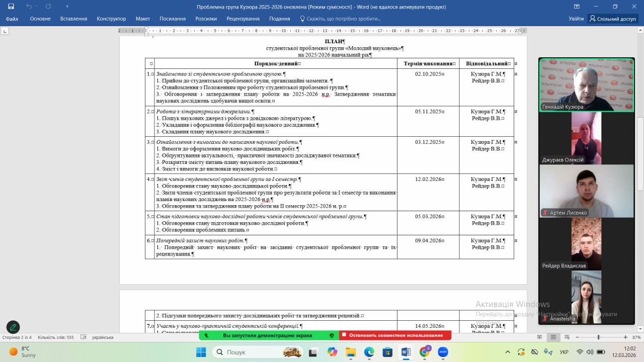Open Task View on the taskbar
644x362 pixels.
tap(313, 352)
